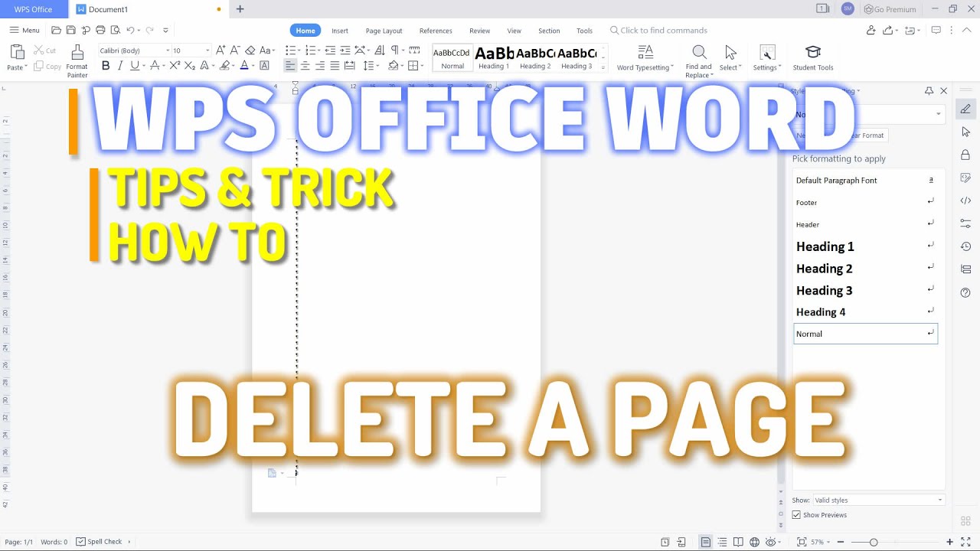The height and width of the screenshot is (551, 980).
Task: Open the Line spacing dropdown
Action: pyautogui.click(x=370, y=66)
